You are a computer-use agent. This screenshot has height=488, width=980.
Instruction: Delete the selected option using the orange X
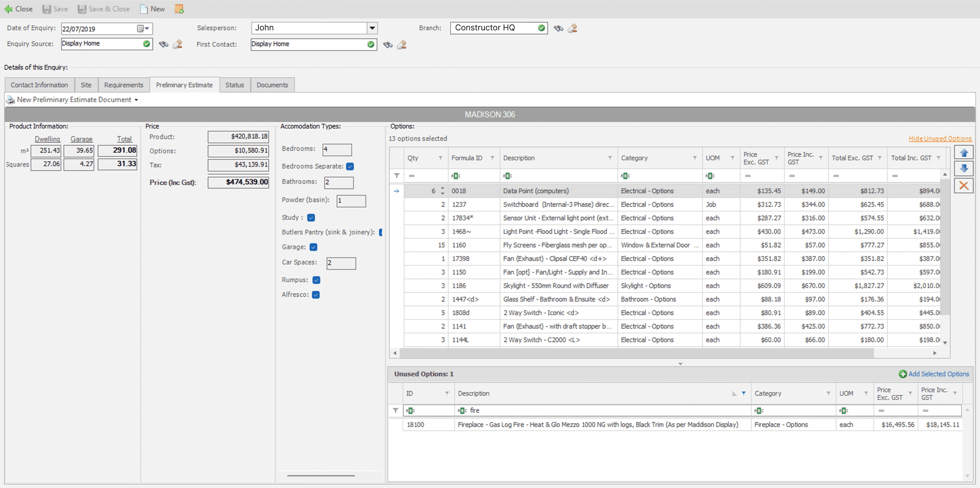[964, 185]
